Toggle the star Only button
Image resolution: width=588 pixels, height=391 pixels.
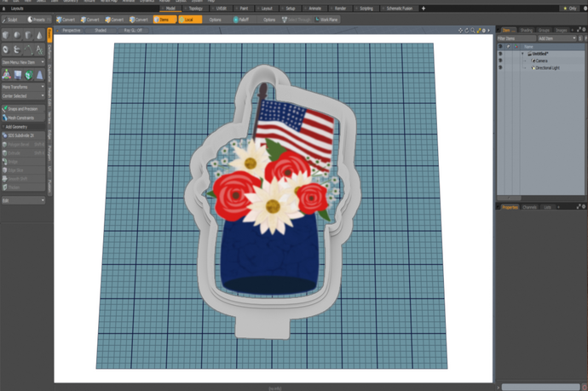click(x=570, y=9)
